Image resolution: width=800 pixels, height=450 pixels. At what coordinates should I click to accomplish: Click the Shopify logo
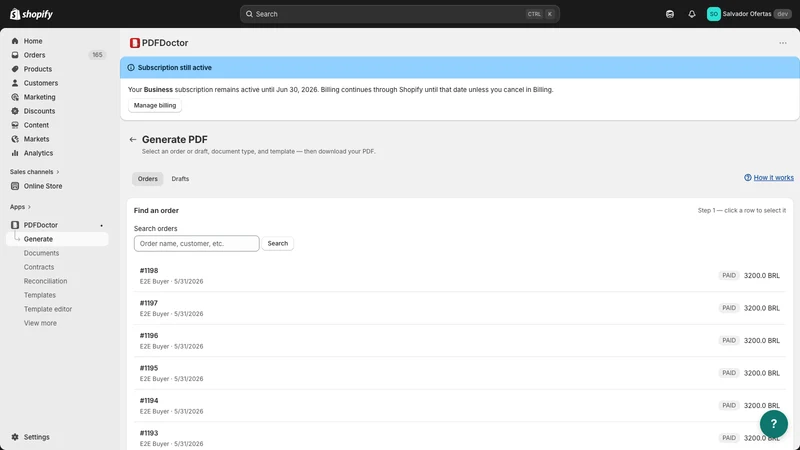pos(31,14)
